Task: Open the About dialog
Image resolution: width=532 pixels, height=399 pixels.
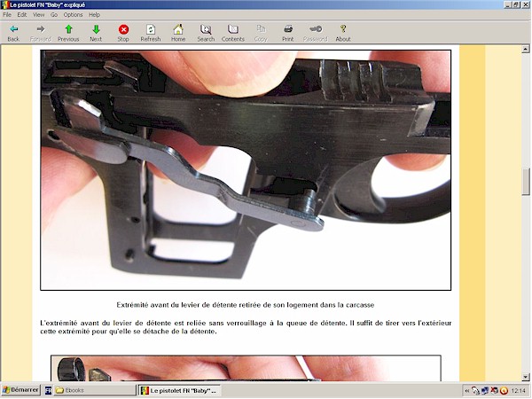Action: pyautogui.click(x=343, y=34)
